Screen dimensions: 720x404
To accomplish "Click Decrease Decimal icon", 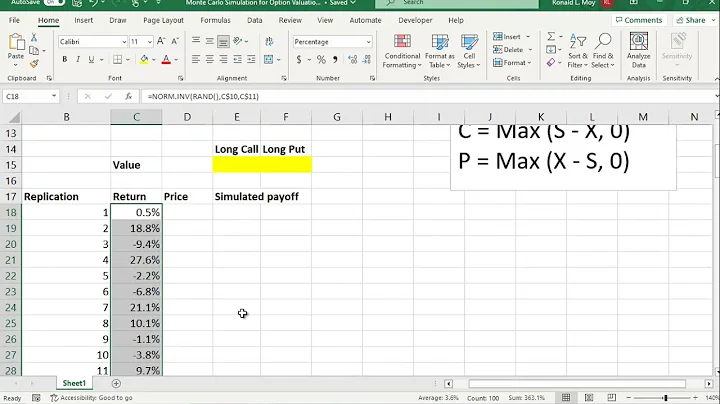I will pos(366,60).
